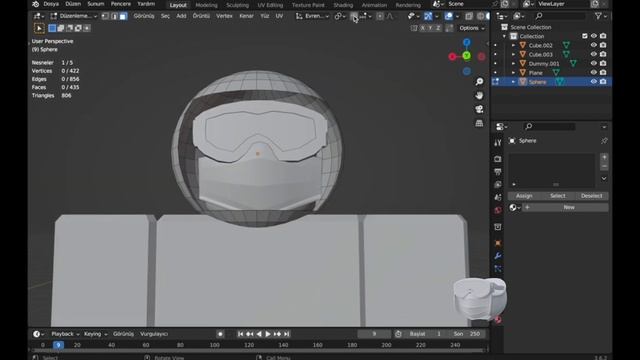Switch to the UV Editing workspace tab
640x360 pixels.
pyautogui.click(x=270, y=5)
